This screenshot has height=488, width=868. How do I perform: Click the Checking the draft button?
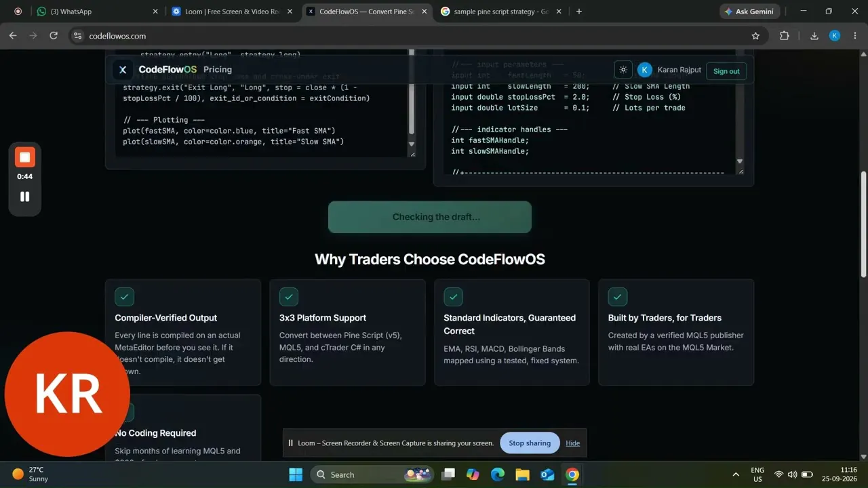click(x=430, y=217)
